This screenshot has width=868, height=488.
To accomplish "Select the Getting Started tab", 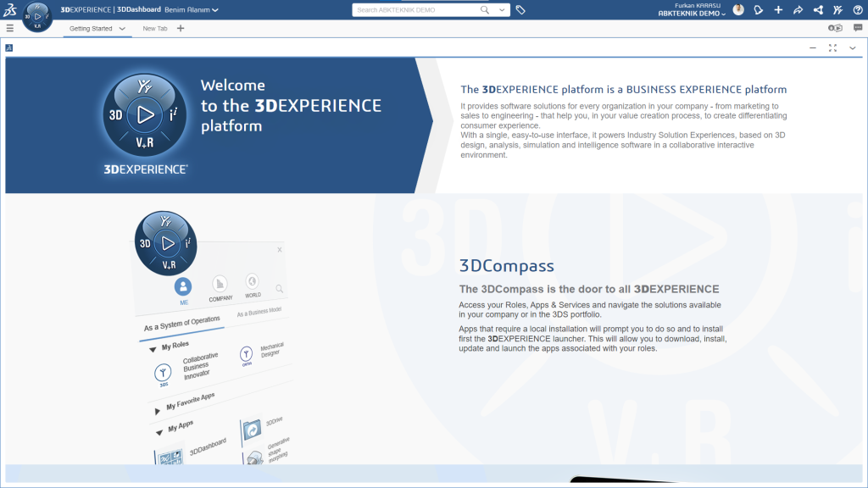I will click(x=91, y=29).
